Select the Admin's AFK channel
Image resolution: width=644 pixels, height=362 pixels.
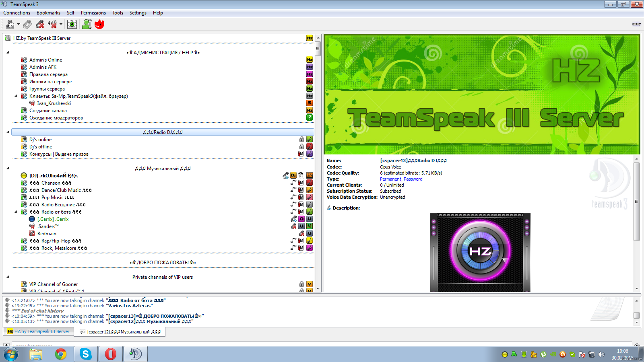(x=43, y=67)
